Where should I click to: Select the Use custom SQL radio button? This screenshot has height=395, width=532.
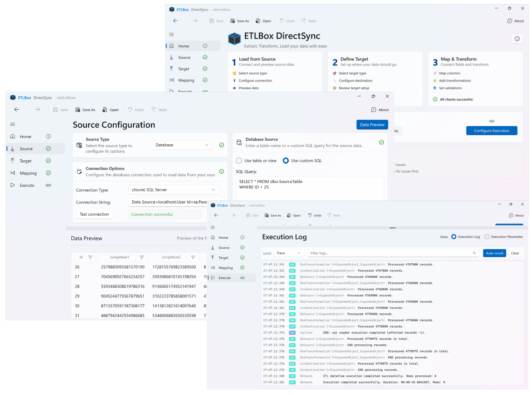286,161
